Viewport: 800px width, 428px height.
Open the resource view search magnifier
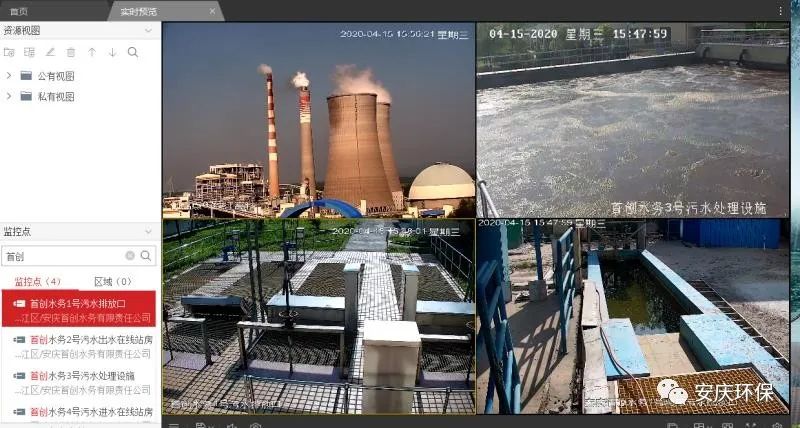[x=133, y=52]
